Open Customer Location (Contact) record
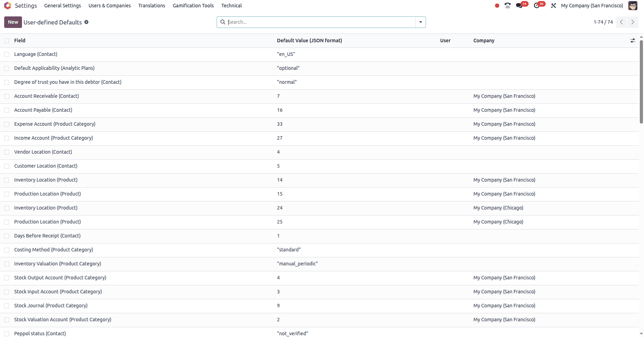644x337 pixels. 46,166
